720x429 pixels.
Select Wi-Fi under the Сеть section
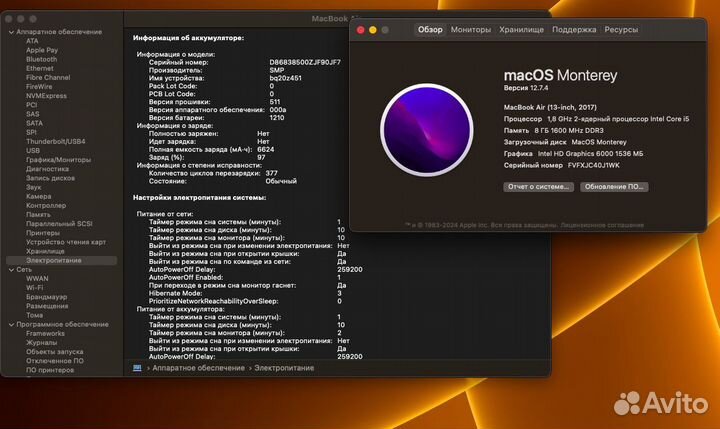34,288
